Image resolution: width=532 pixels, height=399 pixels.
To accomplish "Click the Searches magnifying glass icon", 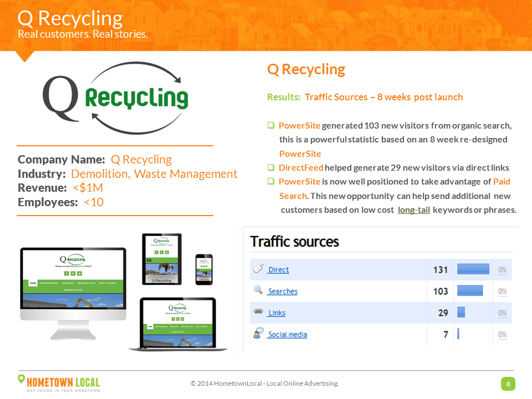I will 258,290.
